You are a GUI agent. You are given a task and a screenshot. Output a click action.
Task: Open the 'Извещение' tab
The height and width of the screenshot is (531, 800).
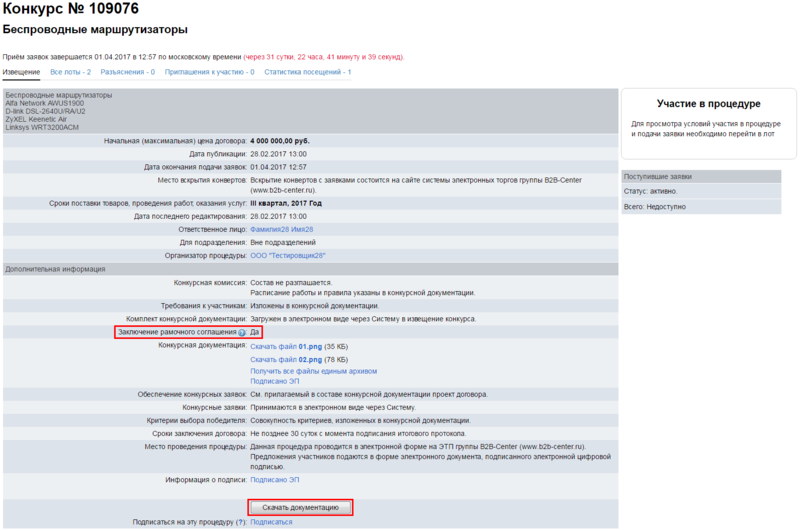point(21,72)
